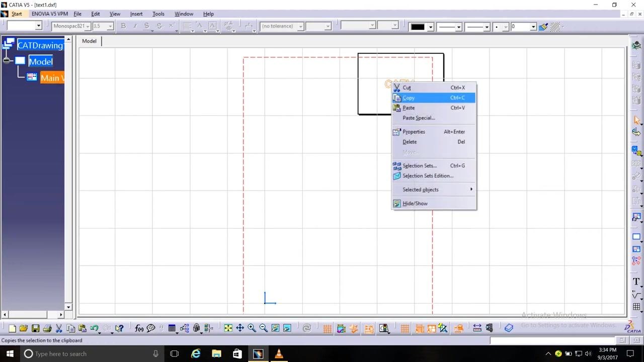Click the command input field in status bar

click(x=553, y=340)
